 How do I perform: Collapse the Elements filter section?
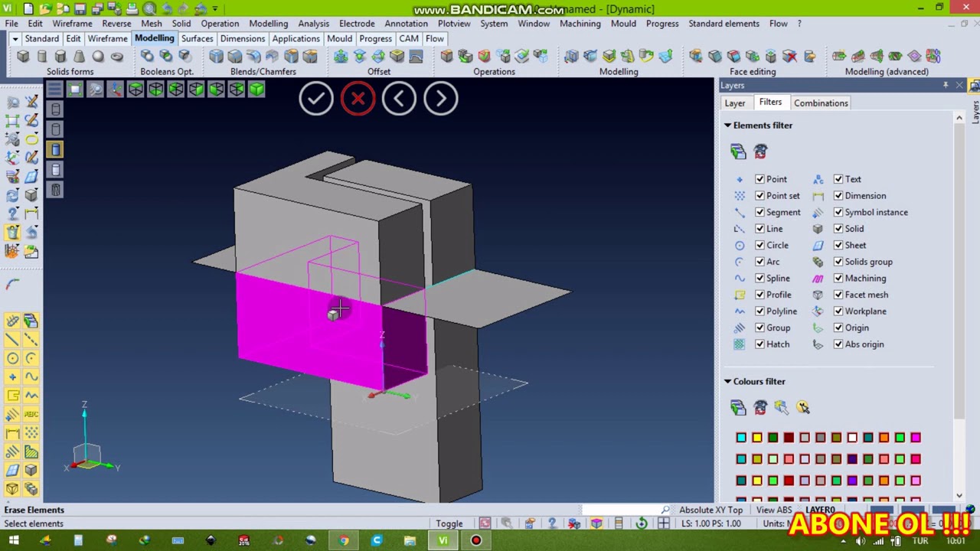727,126
